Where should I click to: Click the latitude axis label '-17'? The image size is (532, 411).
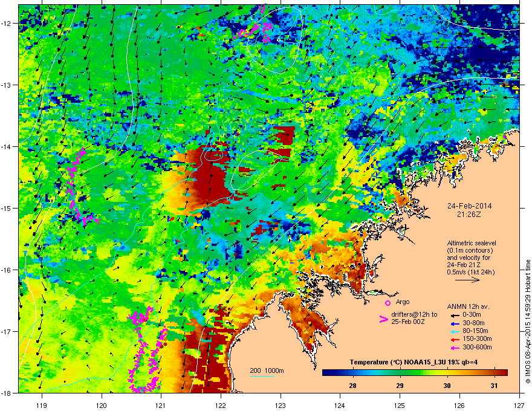pyautogui.click(x=6, y=331)
